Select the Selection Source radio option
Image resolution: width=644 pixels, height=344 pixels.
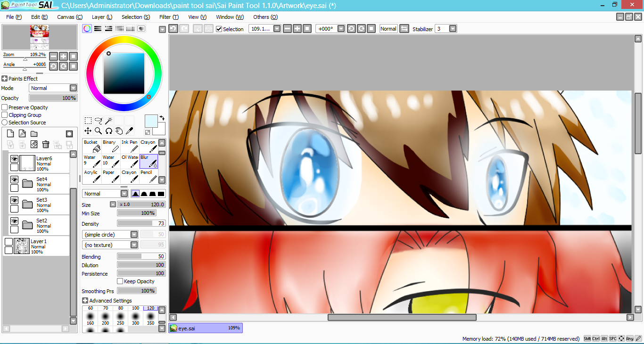5,123
